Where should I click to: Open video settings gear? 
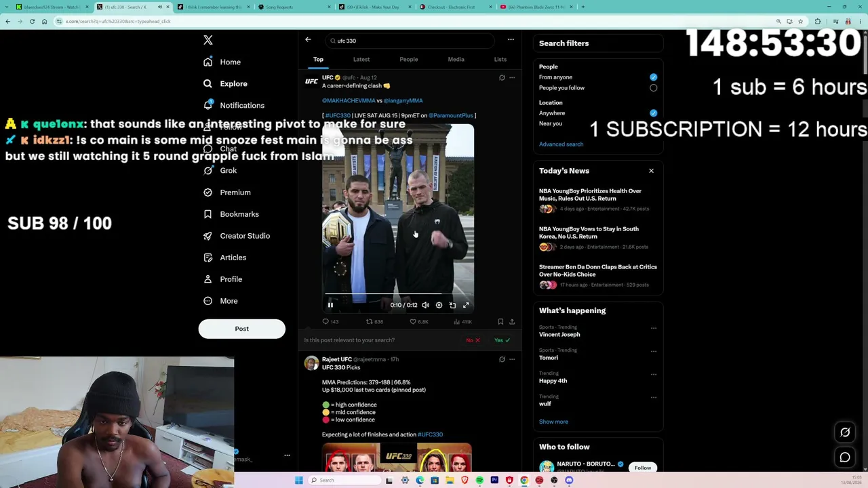coord(439,305)
